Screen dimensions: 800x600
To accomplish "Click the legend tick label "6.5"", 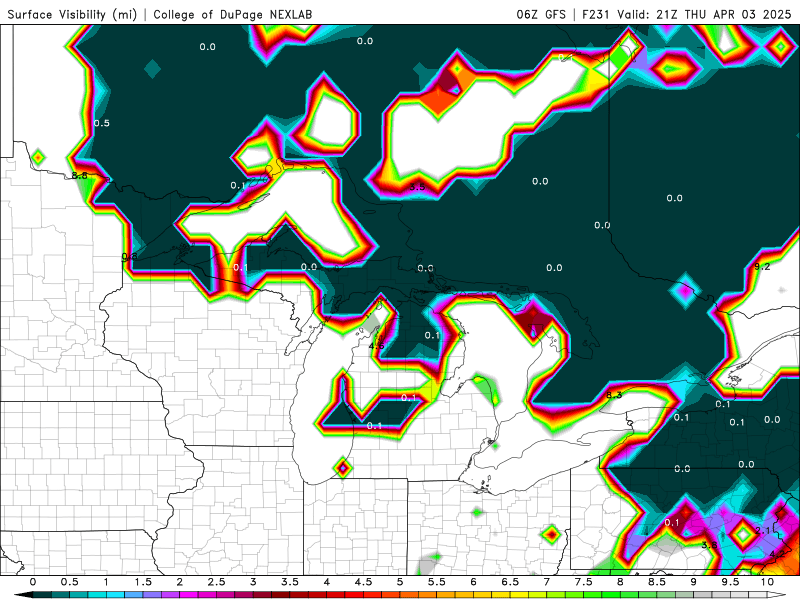I will point(510,582).
